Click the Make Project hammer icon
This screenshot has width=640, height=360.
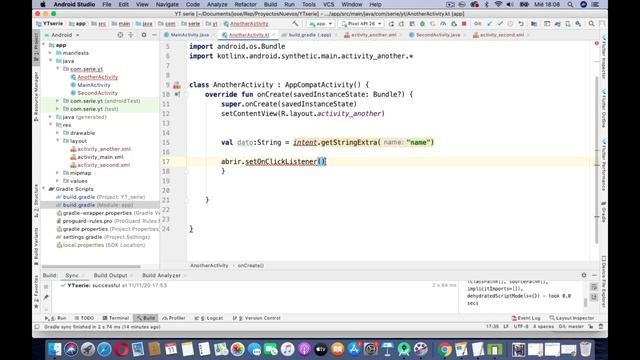[x=295, y=24]
